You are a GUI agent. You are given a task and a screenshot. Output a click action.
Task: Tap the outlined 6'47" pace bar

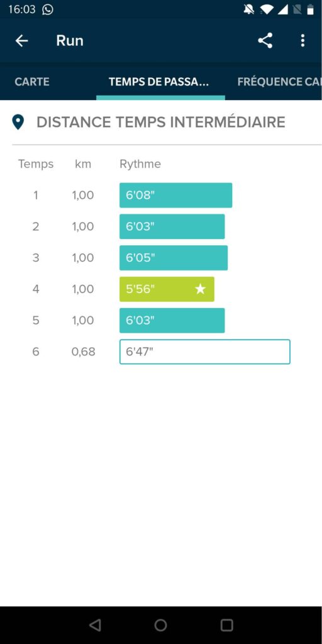(205, 352)
